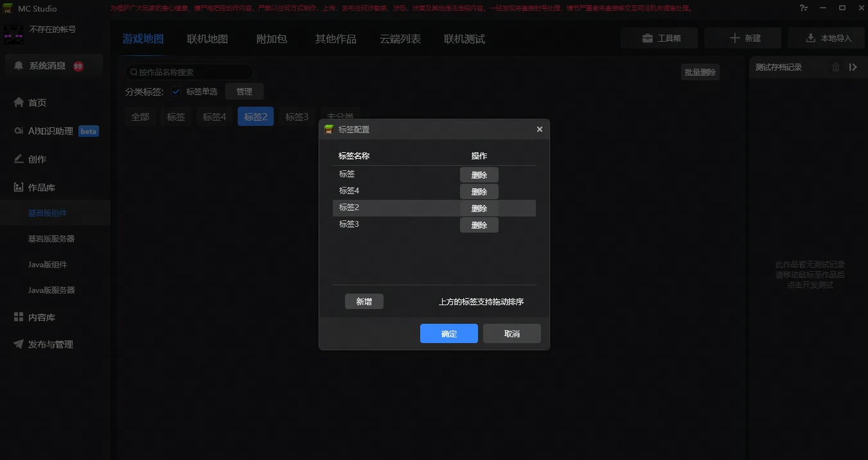Close the 标签配置 dialog
This screenshot has width=868, height=460.
point(540,129)
